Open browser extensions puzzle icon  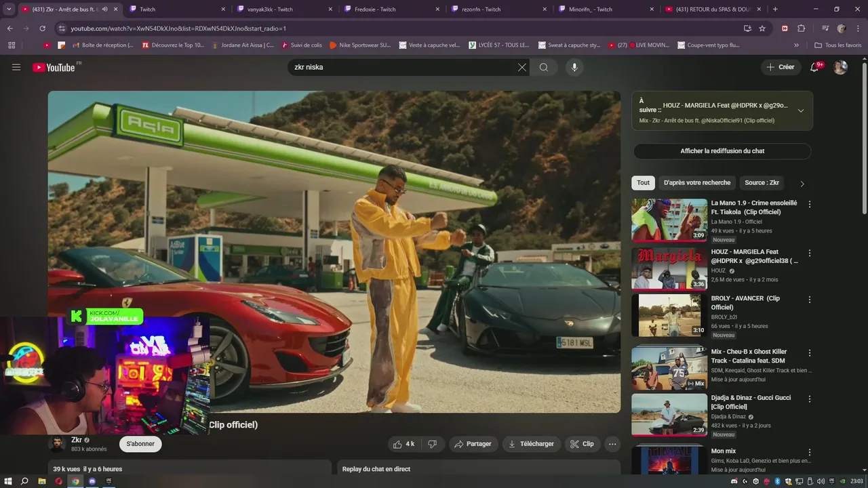click(801, 28)
